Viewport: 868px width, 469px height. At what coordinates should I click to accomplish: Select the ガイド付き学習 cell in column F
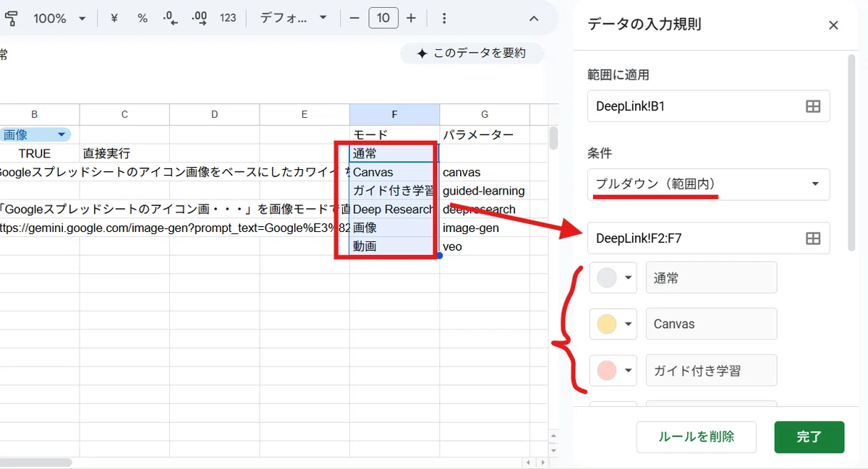point(394,191)
